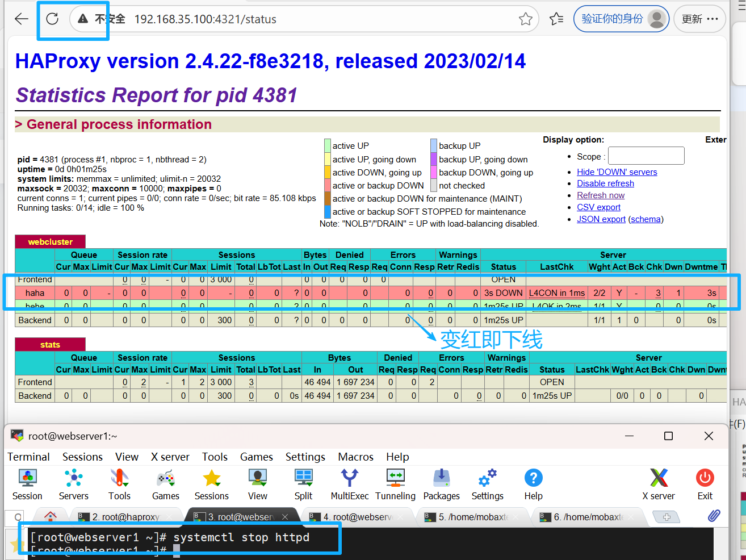Viewport: 746px width, 560px height.
Task: Open the MobaXterm home tab icon
Action: (51, 516)
